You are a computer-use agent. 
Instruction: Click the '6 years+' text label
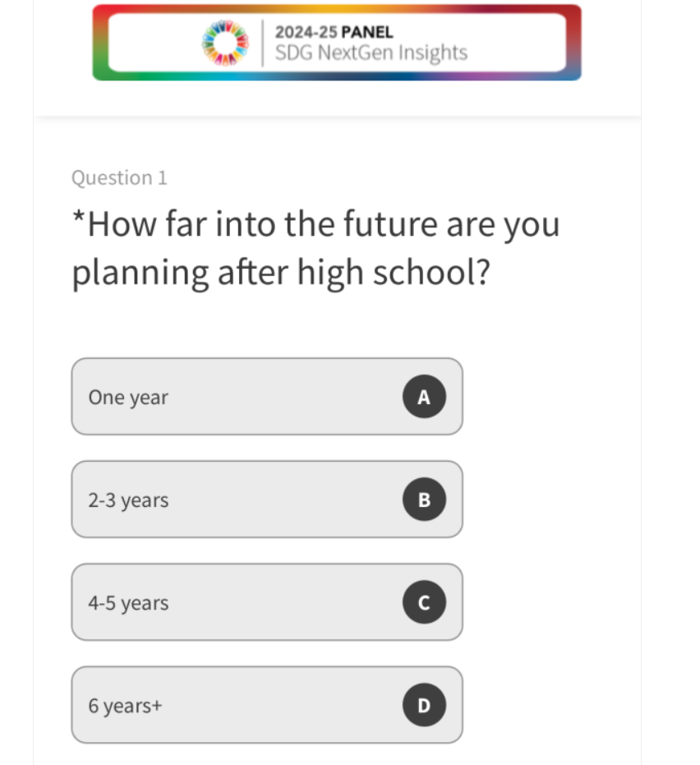[x=125, y=705]
